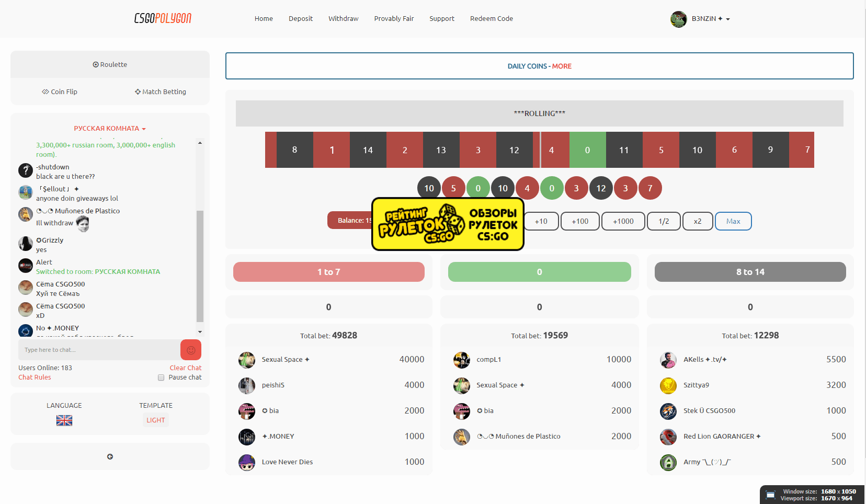Bet on 8 to 14 black
The height and width of the screenshot is (504, 866).
click(x=750, y=272)
